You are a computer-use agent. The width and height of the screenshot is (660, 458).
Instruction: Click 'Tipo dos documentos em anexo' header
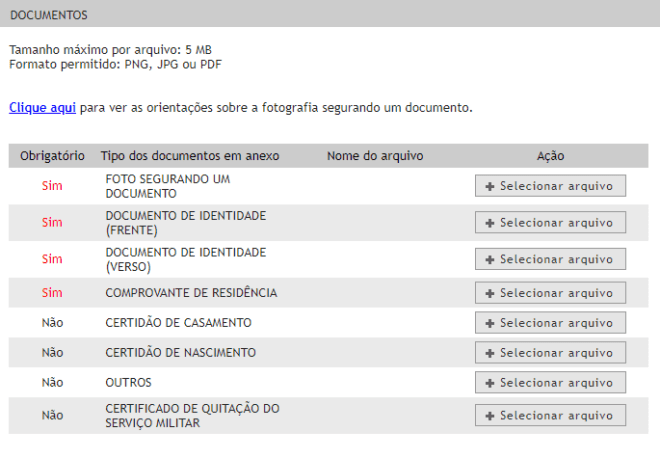point(190,156)
